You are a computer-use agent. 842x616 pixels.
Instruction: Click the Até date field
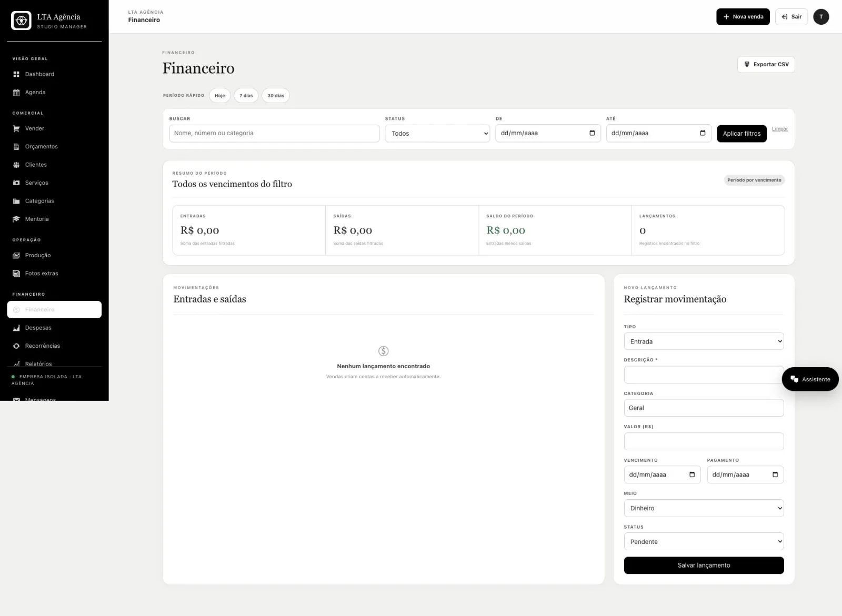coord(658,133)
